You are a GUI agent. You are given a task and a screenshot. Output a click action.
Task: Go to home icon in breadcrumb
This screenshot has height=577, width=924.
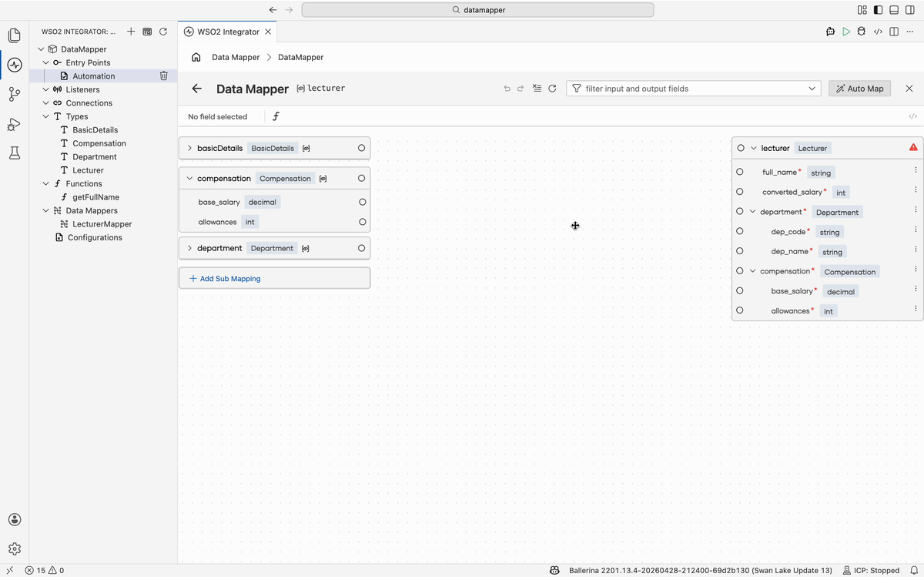pyautogui.click(x=196, y=57)
